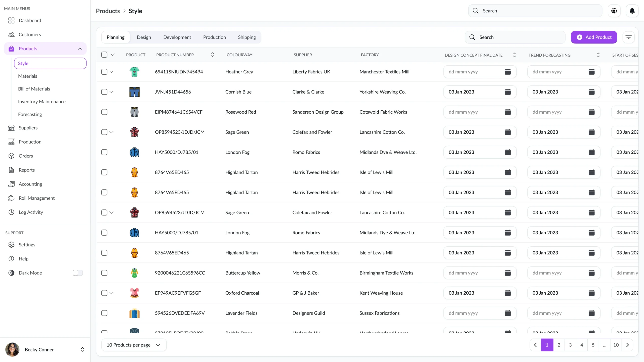The width and height of the screenshot is (644, 362).
Task: Collapse the Products sidebar menu
Action: click(80, 49)
